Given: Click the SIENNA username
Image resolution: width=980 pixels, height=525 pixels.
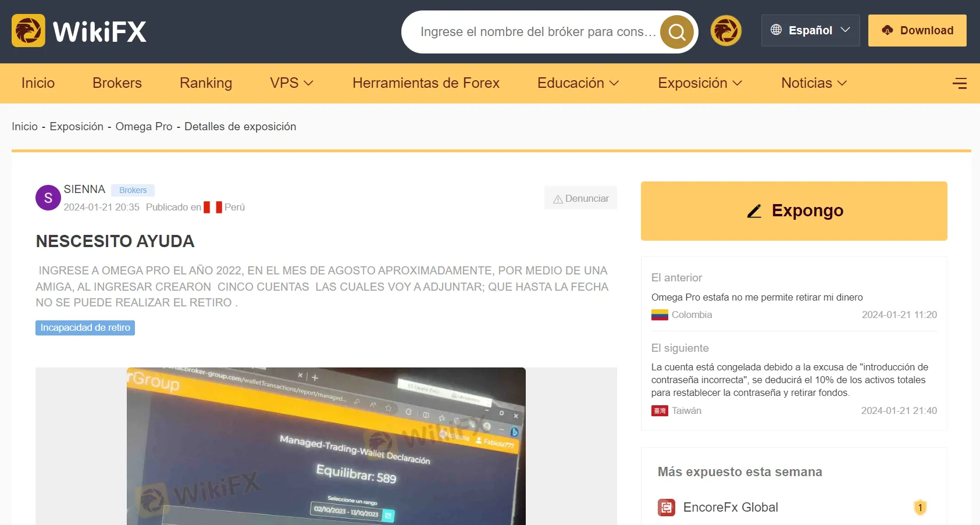Looking at the screenshot, I should pos(84,190).
